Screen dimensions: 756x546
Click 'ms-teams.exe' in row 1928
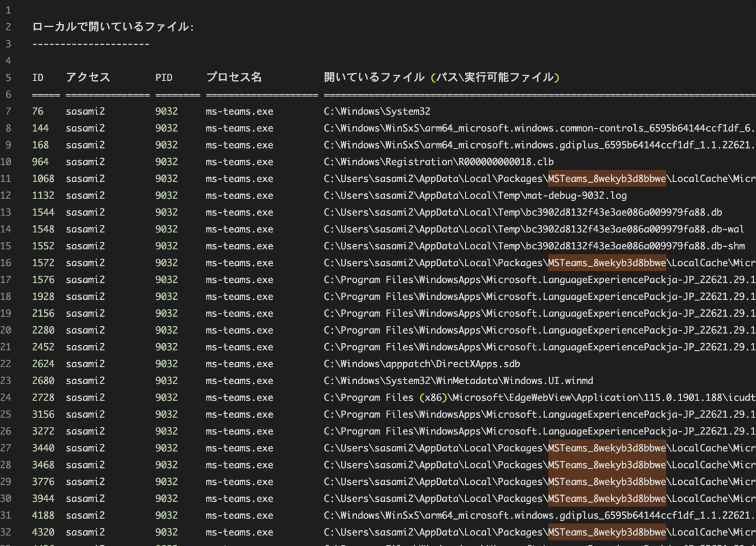click(x=239, y=297)
